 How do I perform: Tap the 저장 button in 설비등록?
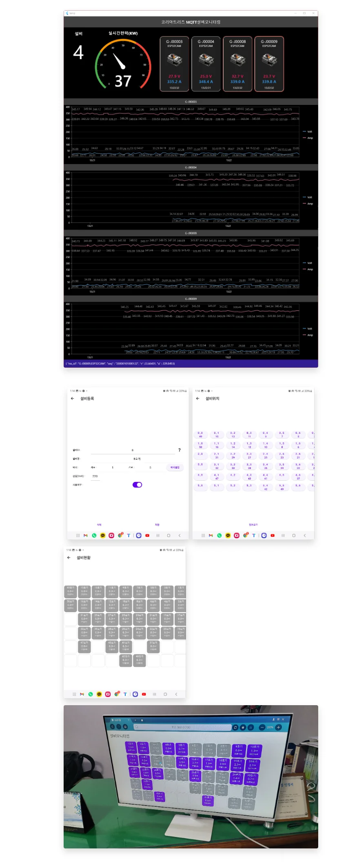pyautogui.click(x=157, y=525)
